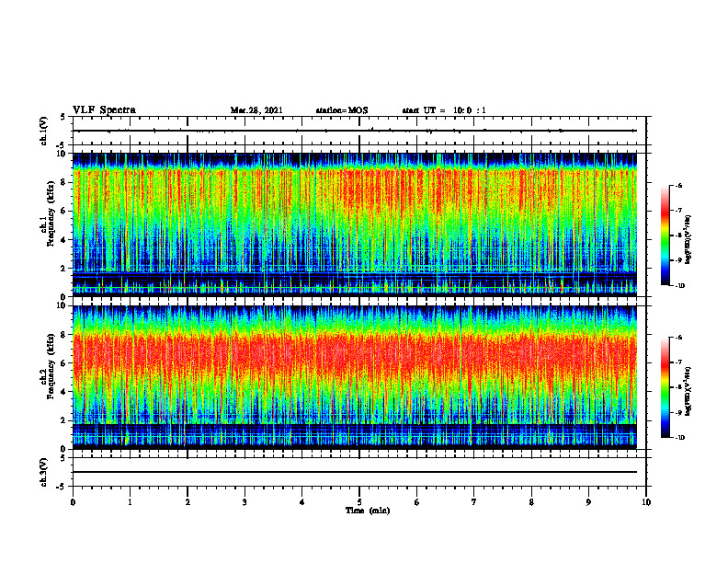Select the "start UT = 10: 0 : 1" text
Screen dimensions: 728x563
(444, 110)
